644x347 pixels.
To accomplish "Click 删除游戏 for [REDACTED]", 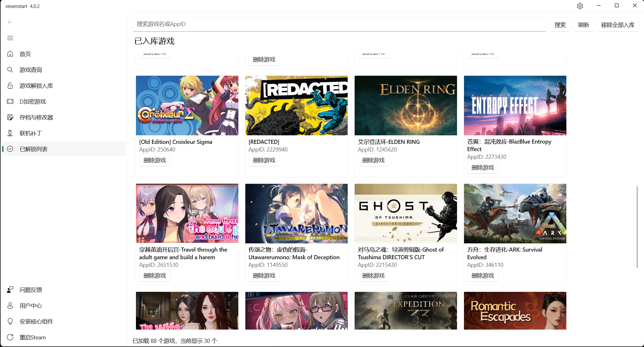I will click(x=264, y=160).
